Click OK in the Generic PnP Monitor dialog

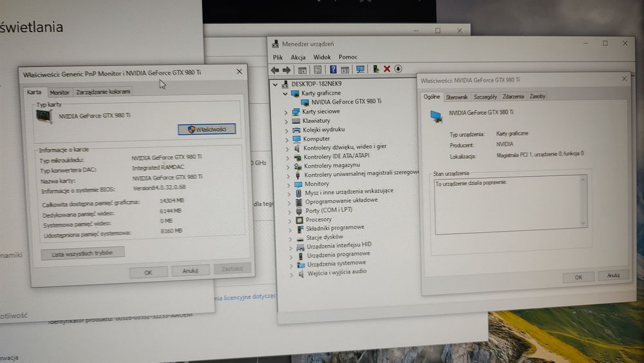(x=148, y=272)
